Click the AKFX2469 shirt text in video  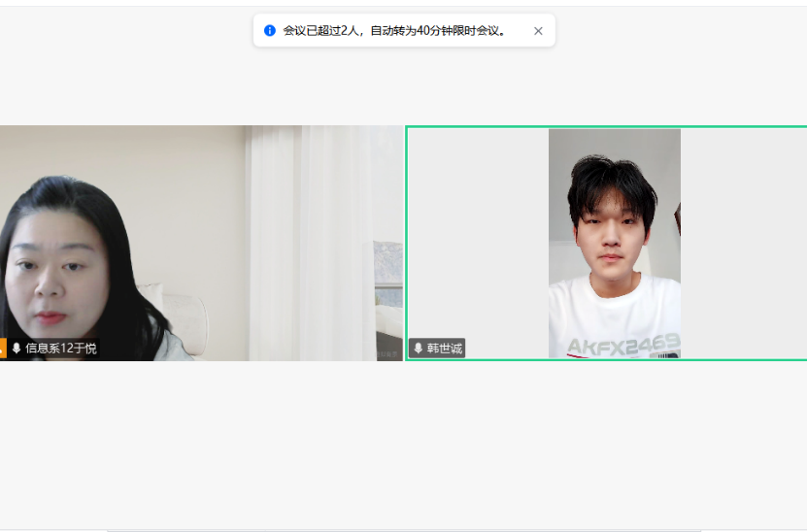(x=623, y=345)
